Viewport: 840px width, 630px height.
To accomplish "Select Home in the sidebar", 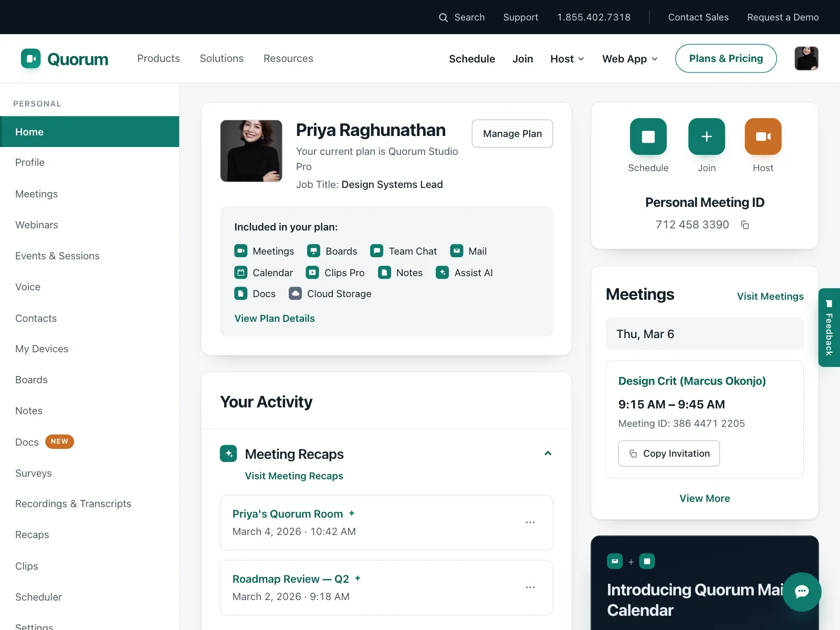I will [x=90, y=132].
